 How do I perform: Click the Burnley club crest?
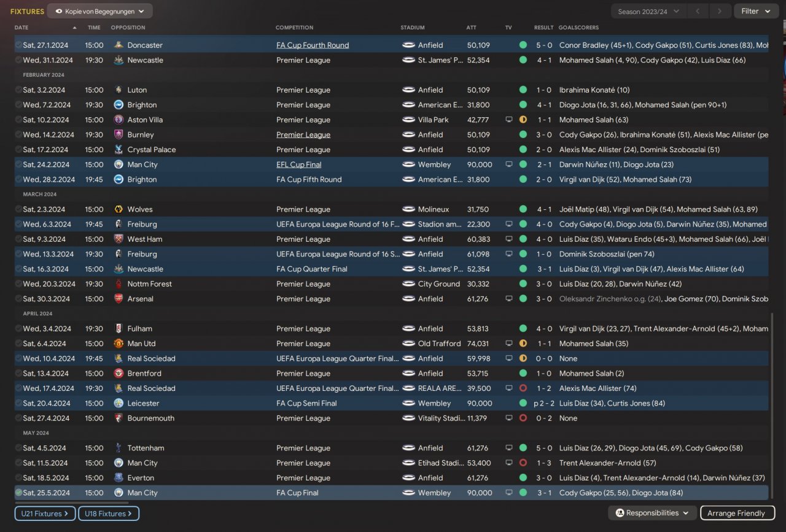pos(119,134)
